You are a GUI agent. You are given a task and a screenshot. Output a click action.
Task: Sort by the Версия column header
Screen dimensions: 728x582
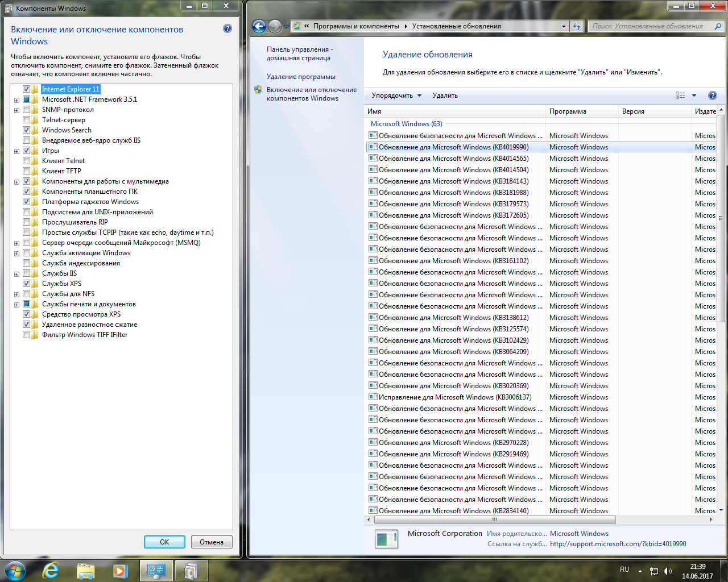(x=655, y=111)
